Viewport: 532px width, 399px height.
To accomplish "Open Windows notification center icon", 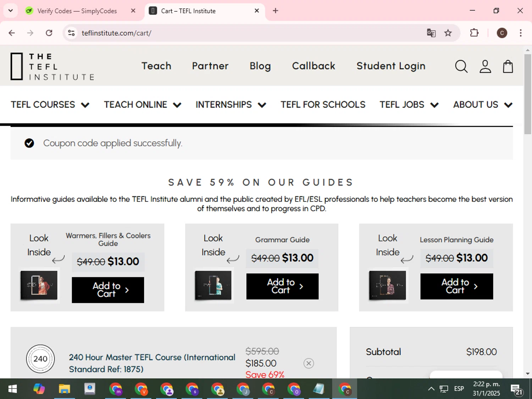I will pyautogui.click(x=517, y=389).
